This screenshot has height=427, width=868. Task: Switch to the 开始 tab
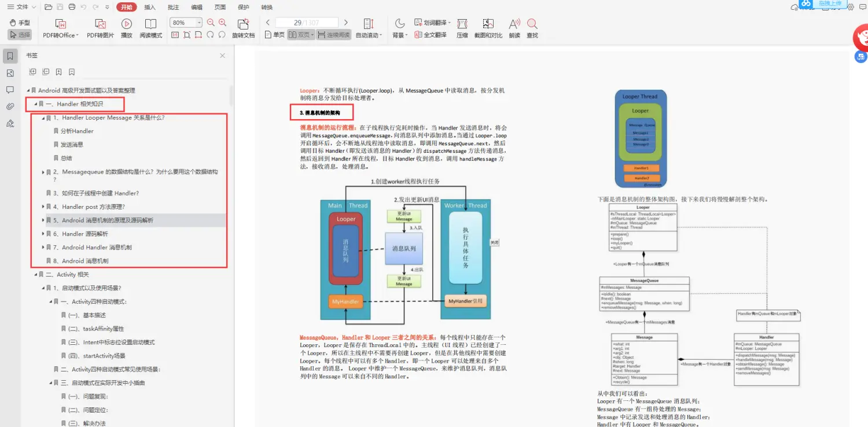[126, 7]
